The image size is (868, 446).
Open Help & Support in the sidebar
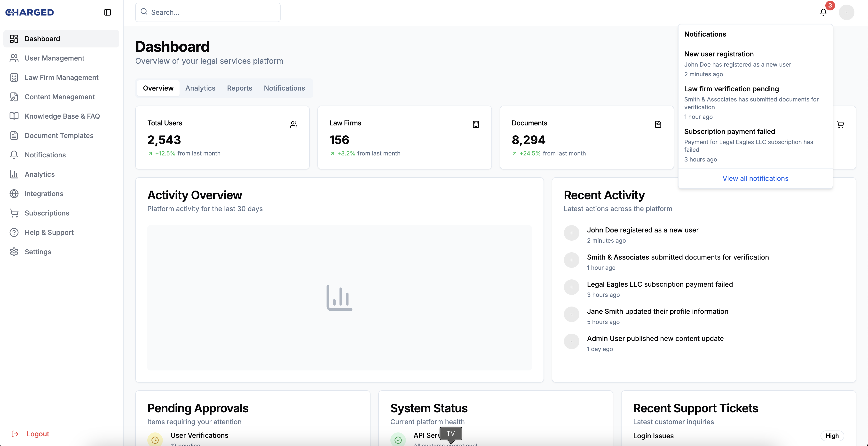click(61, 233)
